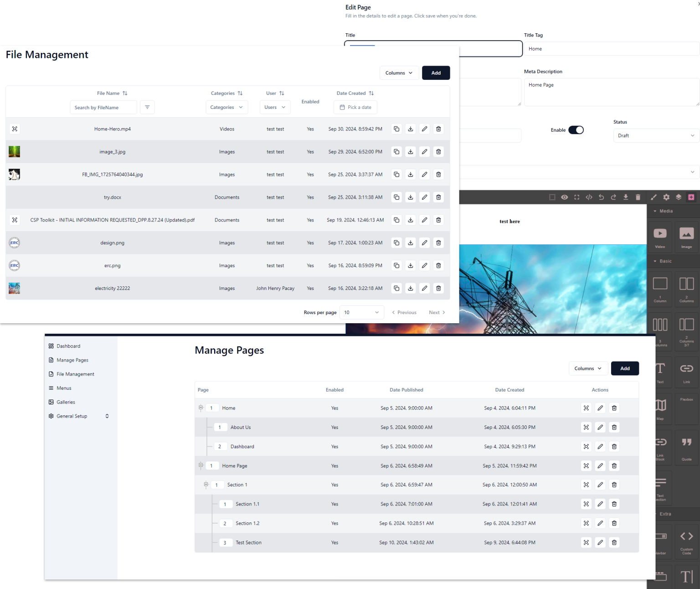
Task: Select the Video block in the Media panel
Action: 660,236
